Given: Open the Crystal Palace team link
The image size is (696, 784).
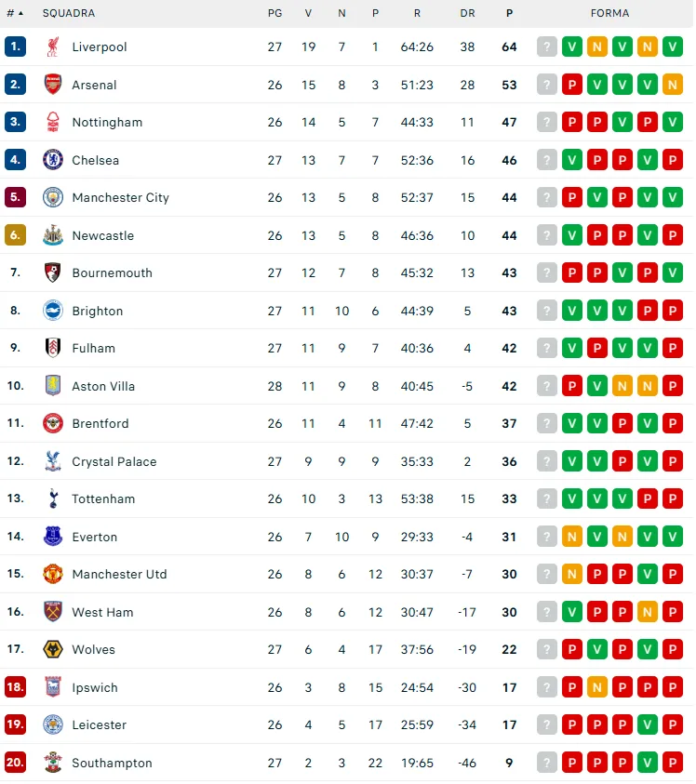Looking at the screenshot, I should coord(114,462).
